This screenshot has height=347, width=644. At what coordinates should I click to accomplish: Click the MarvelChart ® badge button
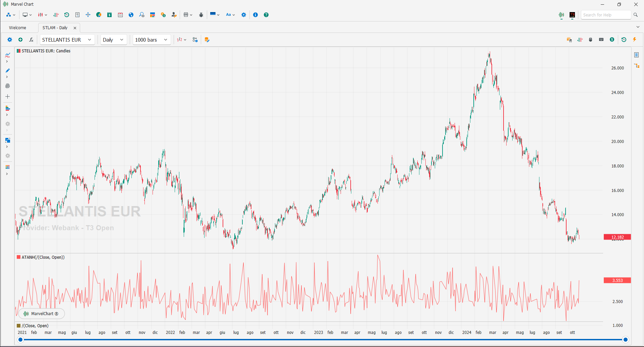click(42, 314)
